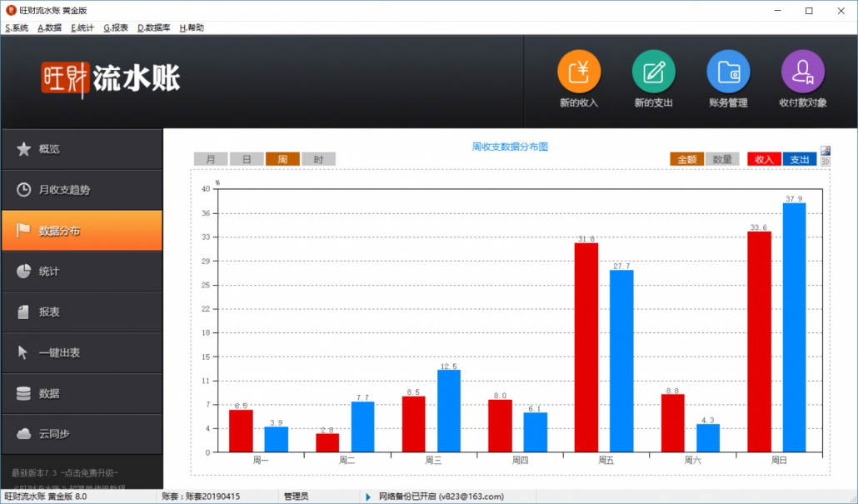Click the 收付款对象 purple user icon

802,72
